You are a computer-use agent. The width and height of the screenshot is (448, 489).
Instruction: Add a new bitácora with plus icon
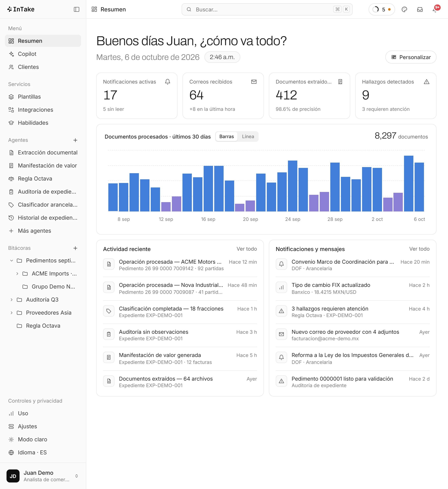pyautogui.click(x=75, y=248)
